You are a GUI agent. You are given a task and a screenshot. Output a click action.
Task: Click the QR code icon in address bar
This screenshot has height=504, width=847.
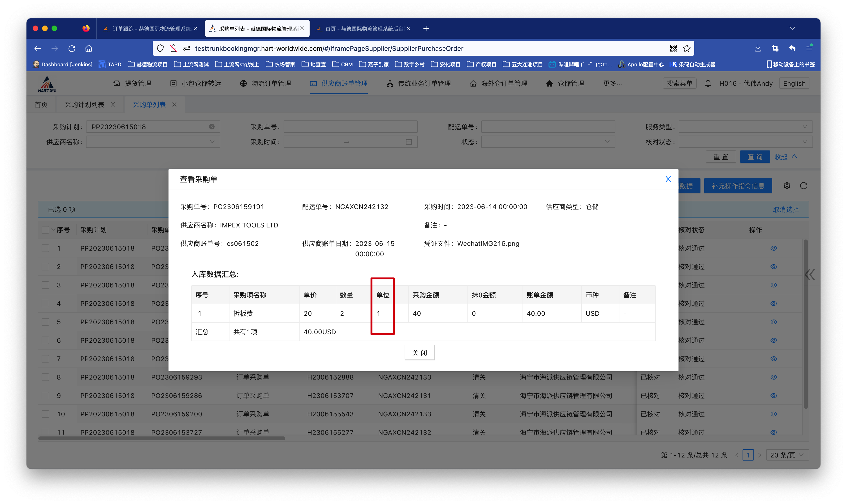click(x=673, y=49)
